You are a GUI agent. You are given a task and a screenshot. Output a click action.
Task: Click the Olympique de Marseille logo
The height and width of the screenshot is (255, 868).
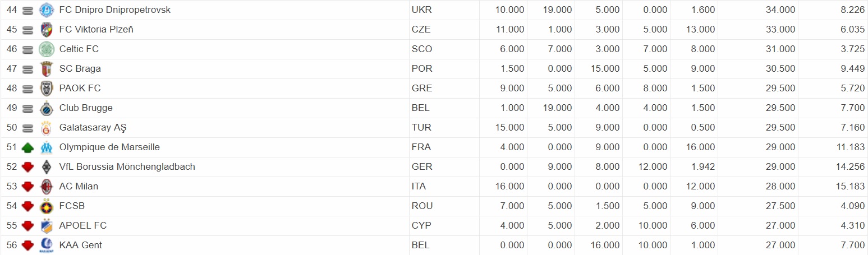point(46,147)
